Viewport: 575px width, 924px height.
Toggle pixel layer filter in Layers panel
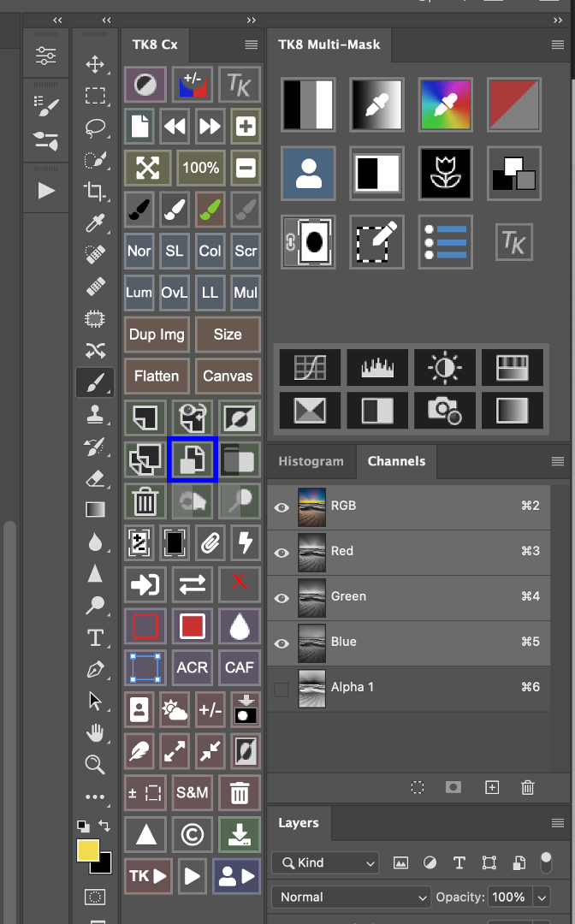[x=400, y=863]
